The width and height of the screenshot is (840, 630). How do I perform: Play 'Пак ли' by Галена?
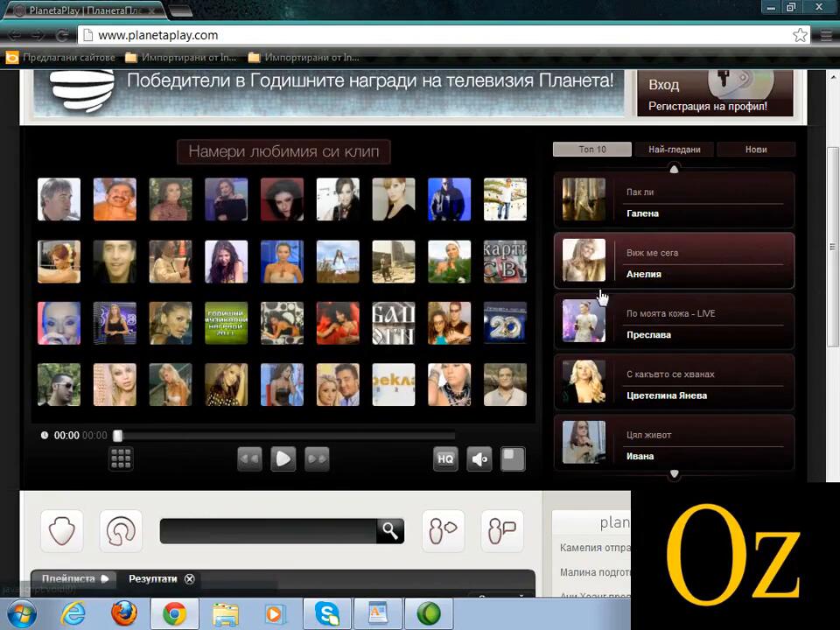coord(674,200)
